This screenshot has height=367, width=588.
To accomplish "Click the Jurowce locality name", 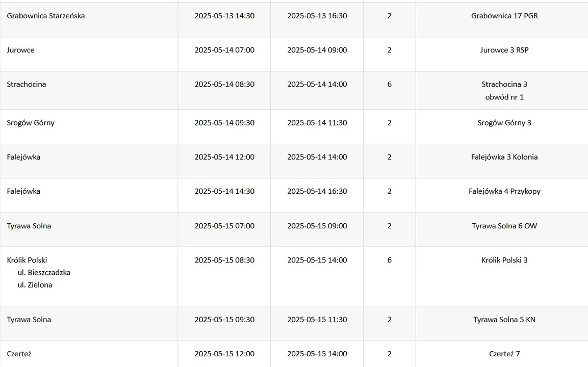I will (20, 50).
